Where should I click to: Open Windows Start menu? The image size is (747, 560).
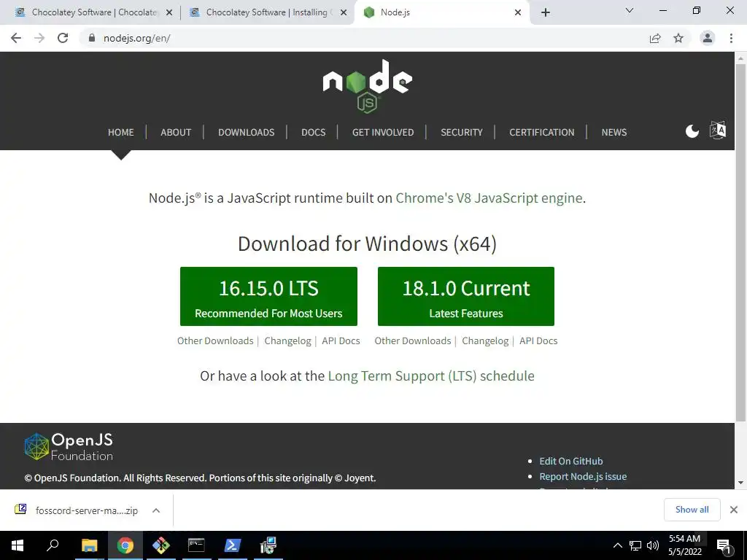(18, 545)
